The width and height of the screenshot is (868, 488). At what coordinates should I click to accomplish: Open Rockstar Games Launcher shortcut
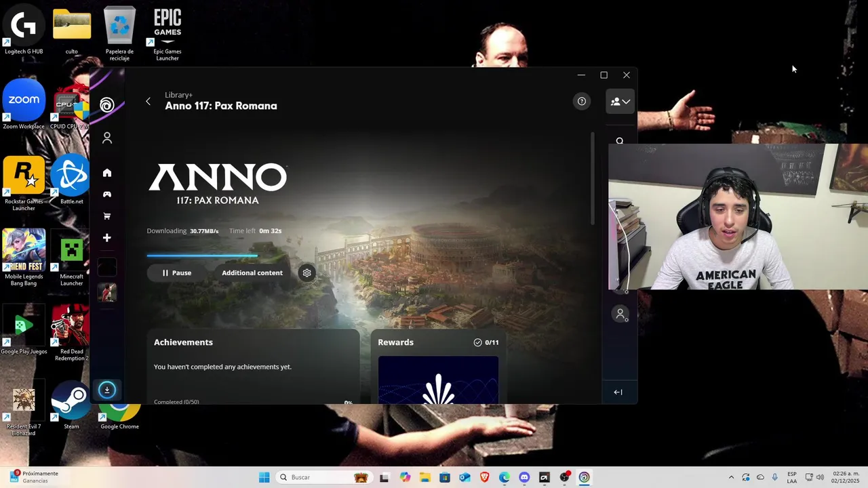click(24, 183)
